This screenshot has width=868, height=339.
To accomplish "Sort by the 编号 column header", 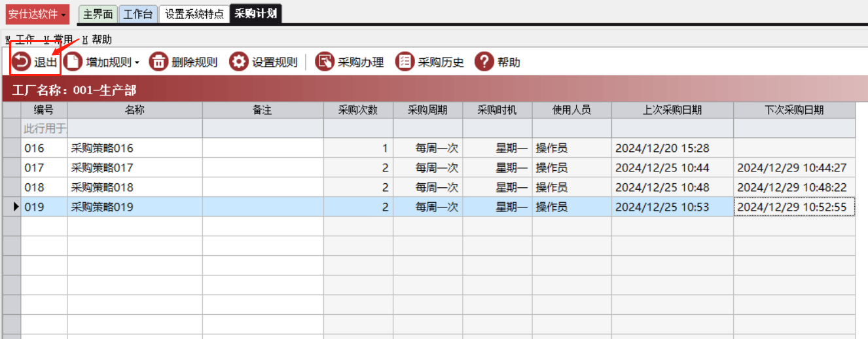I will pos(45,110).
